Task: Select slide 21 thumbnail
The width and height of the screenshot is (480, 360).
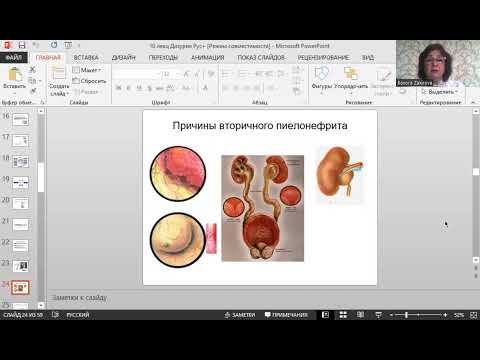Action: pyautogui.click(x=20, y=224)
